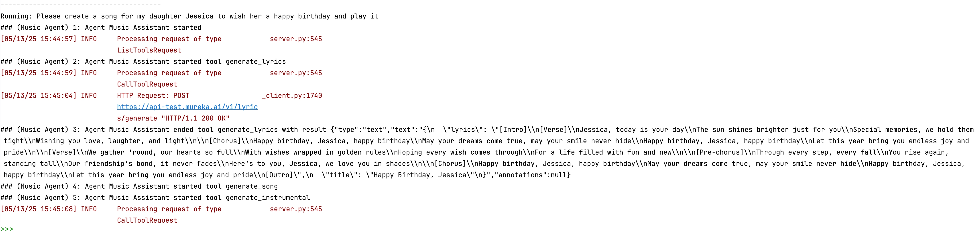Click the ListToolsRequest log text
The height and width of the screenshot is (231, 980).
[x=149, y=50]
